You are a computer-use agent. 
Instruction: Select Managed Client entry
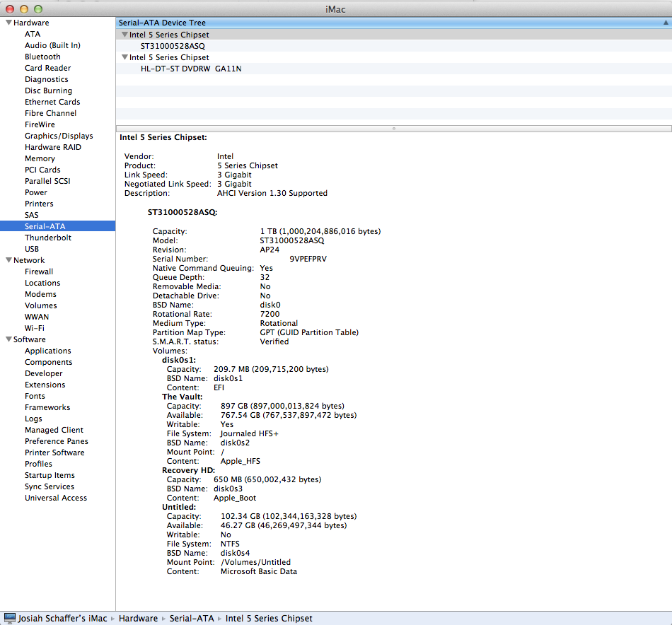(x=54, y=430)
